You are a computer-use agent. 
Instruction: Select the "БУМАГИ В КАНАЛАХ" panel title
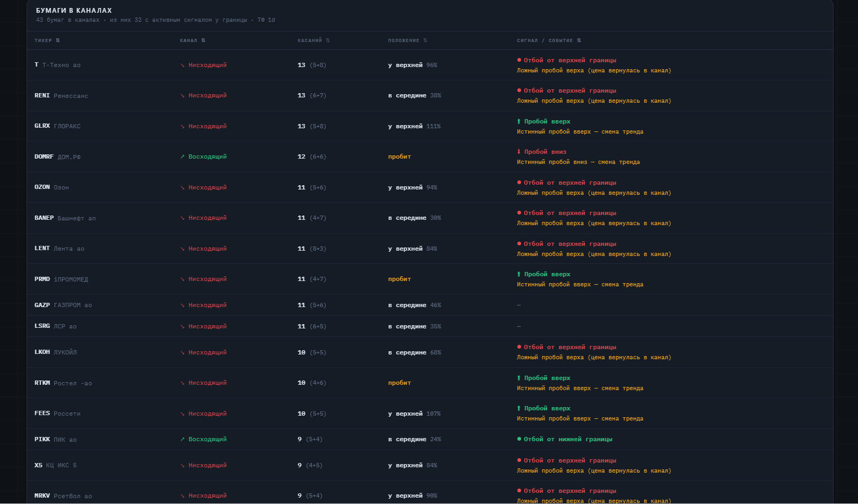point(74,11)
